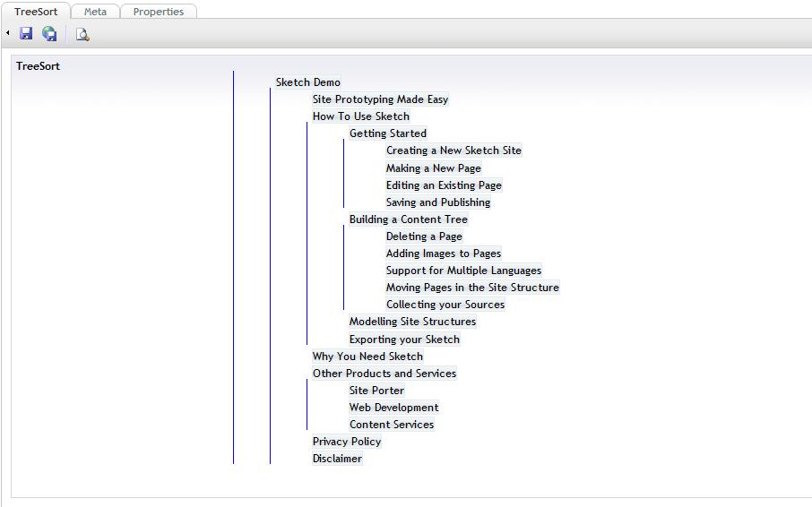Select Creating a New Sketch Site
The height and width of the screenshot is (507, 812).
coord(454,150)
